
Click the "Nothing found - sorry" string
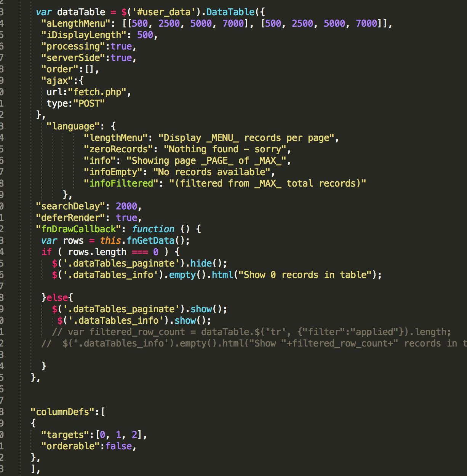point(225,149)
